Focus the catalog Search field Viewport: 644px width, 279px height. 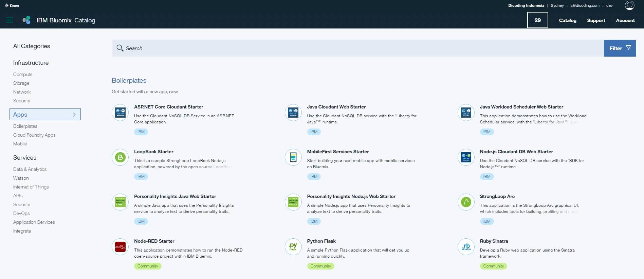pos(358,48)
